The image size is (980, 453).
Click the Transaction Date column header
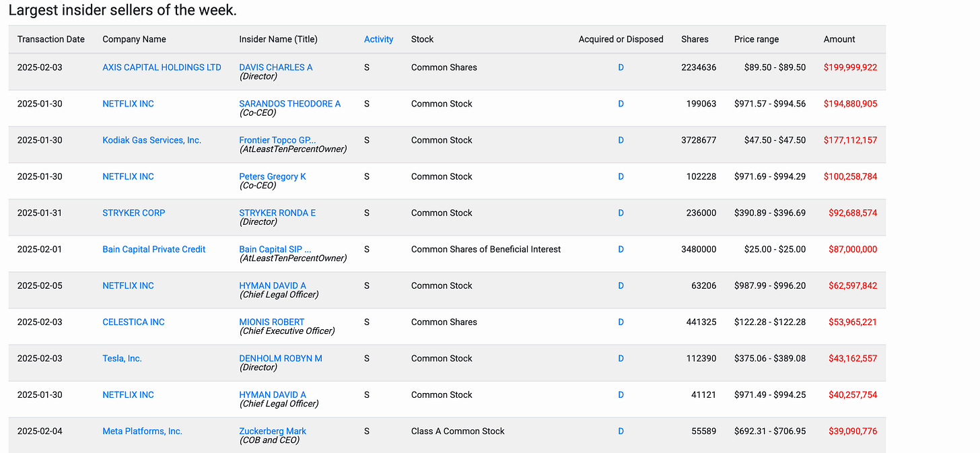click(51, 39)
